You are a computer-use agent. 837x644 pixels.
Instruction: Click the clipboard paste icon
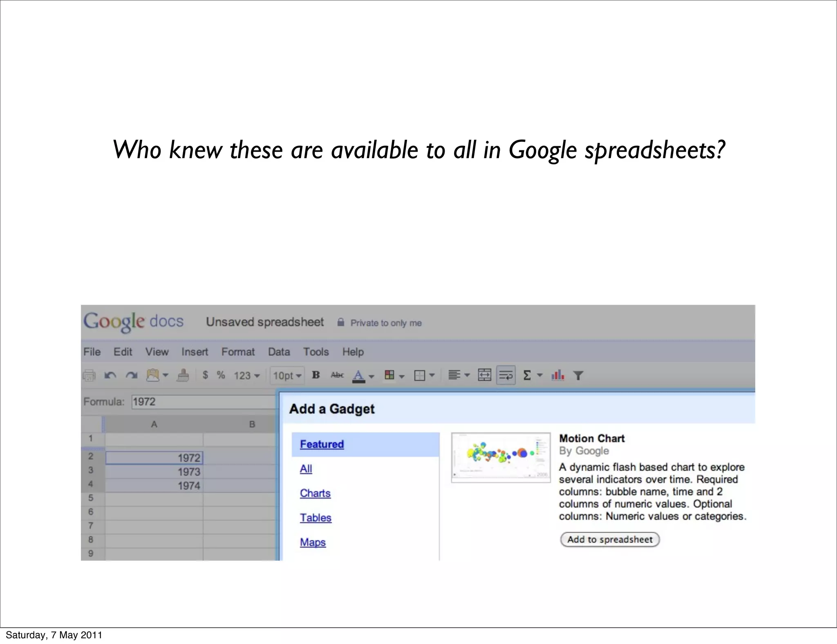(153, 375)
